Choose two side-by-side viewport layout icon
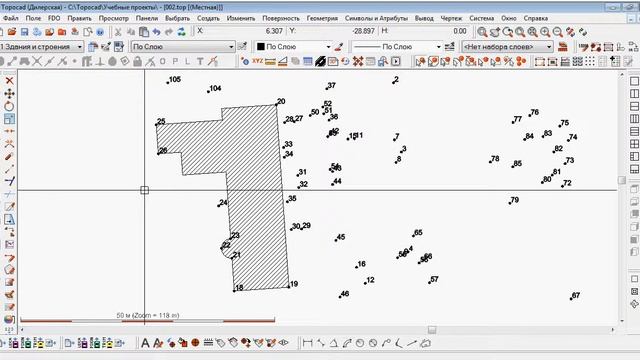 tap(634, 93)
